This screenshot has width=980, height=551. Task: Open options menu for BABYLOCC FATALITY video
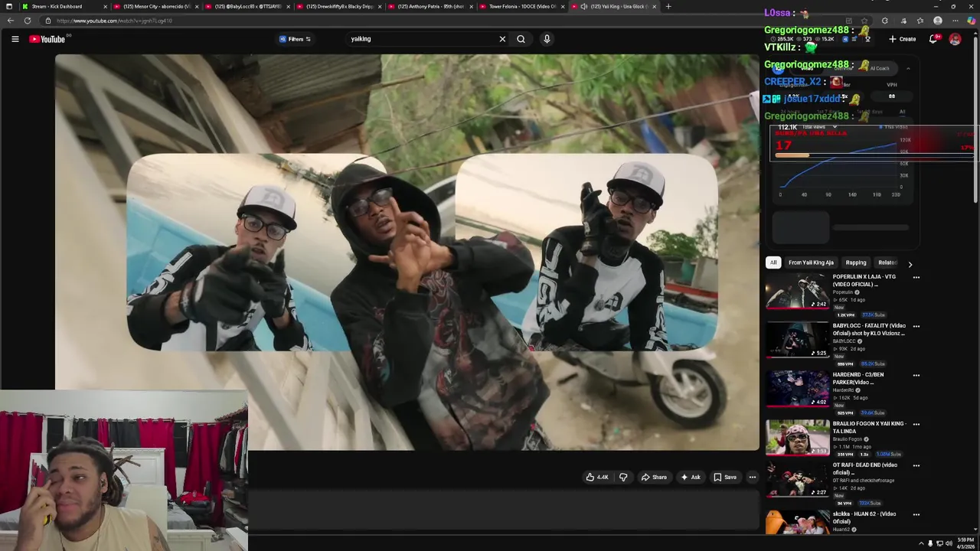click(x=916, y=327)
